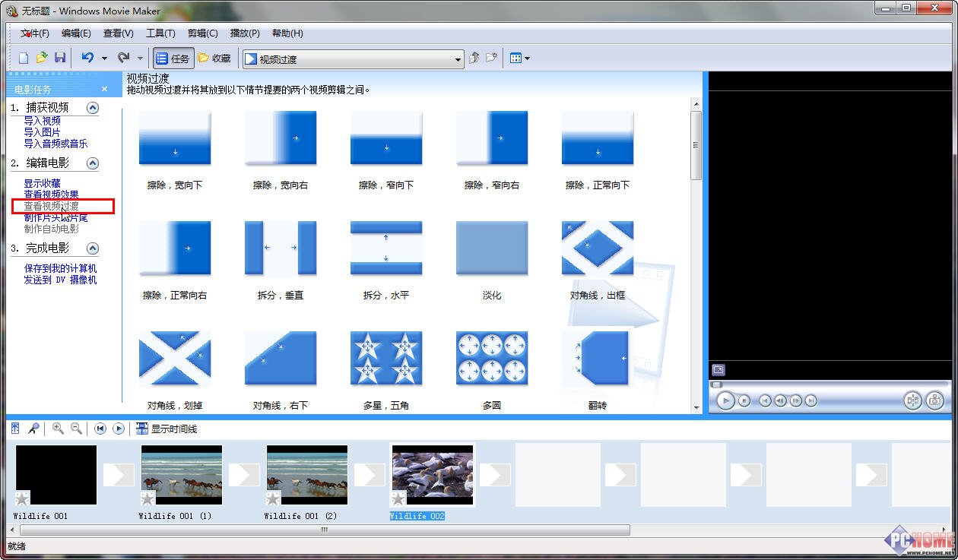Viewport: 958px width, 560px height.
Task: Create a new project with the new icon
Action: 24,57
